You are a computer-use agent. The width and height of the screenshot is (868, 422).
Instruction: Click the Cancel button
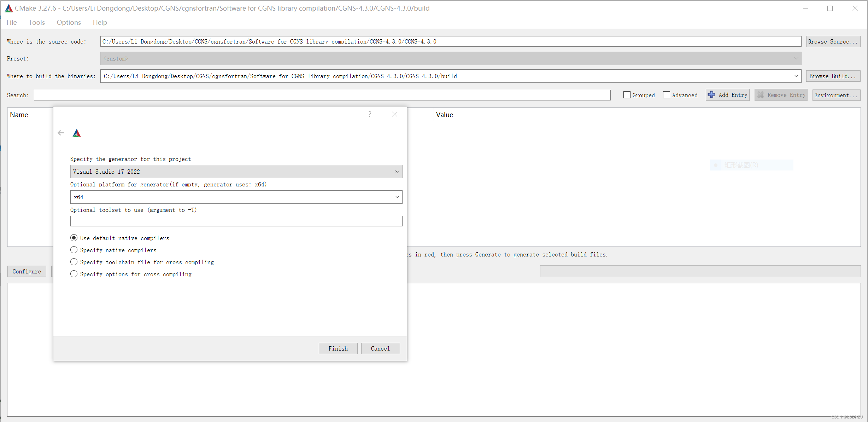tap(380, 348)
